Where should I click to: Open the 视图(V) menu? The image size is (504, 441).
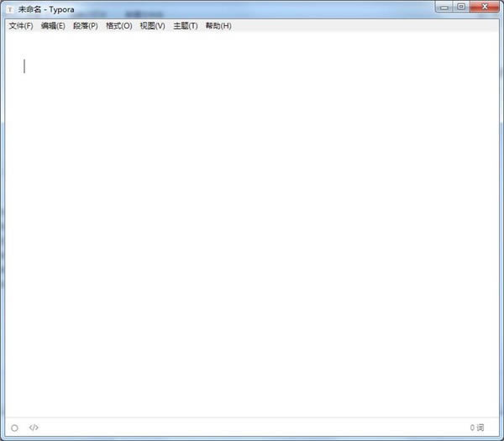(x=152, y=26)
